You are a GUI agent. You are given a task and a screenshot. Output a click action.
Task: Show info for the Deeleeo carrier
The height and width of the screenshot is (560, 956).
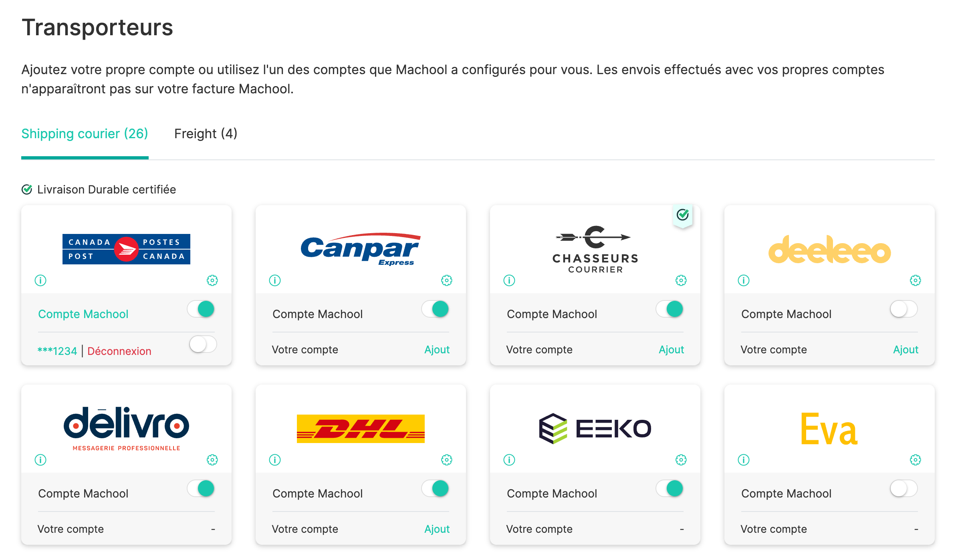744,280
